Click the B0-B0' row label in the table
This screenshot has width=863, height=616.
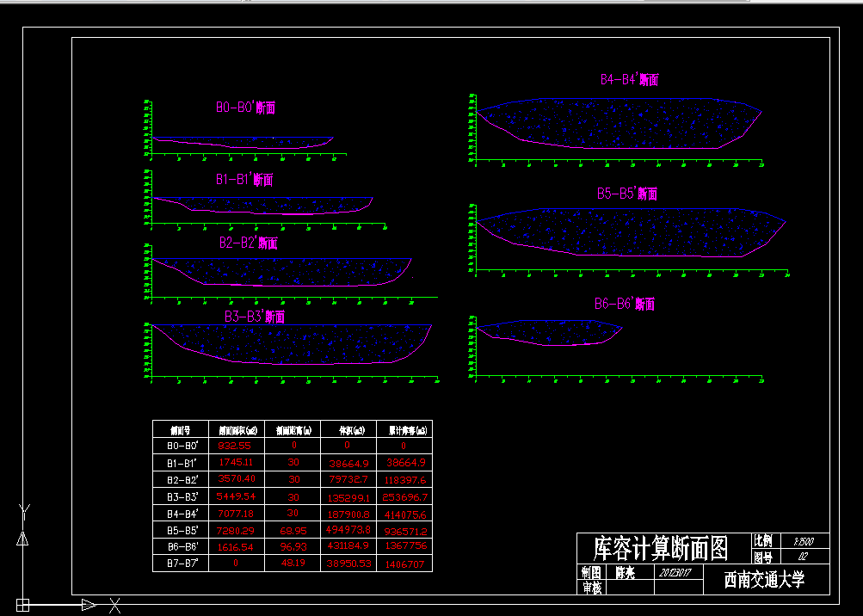tap(182, 446)
